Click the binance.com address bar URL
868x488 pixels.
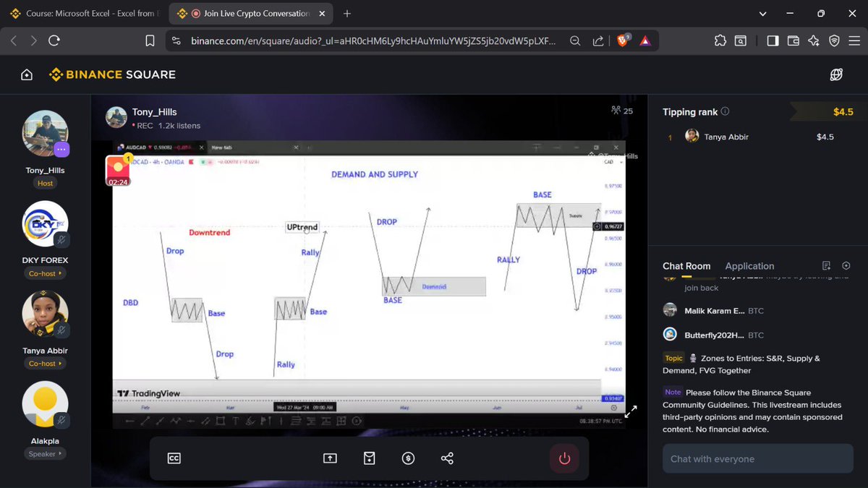click(373, 41)
